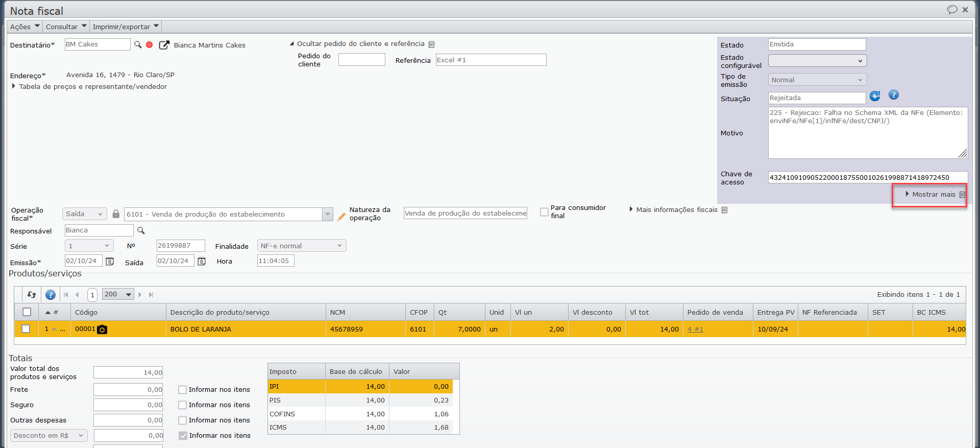Search Responsável with magnifier icon

(x=141, y=231)
